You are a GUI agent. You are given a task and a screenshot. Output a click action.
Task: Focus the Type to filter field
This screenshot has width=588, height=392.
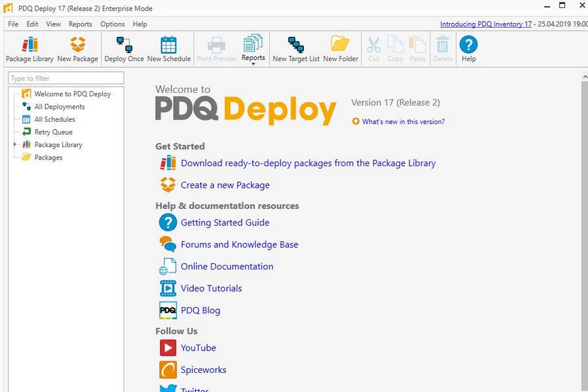[x=66, y=78]
